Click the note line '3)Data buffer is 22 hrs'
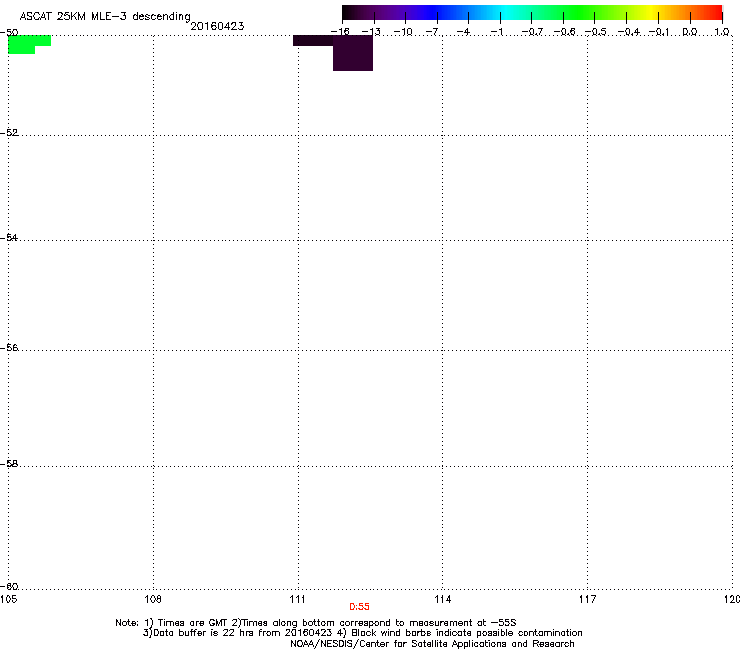The image size is (740, 650). coord(362,633)
